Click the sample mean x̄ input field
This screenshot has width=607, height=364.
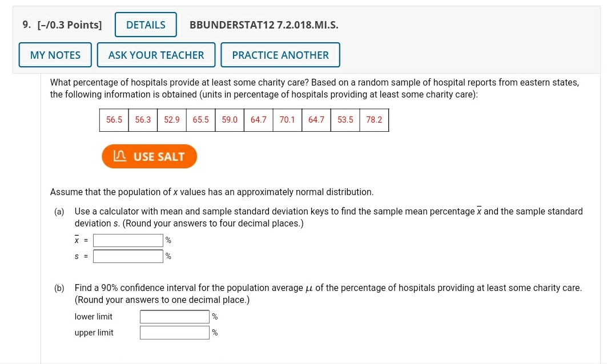click(x=128, y=240)
